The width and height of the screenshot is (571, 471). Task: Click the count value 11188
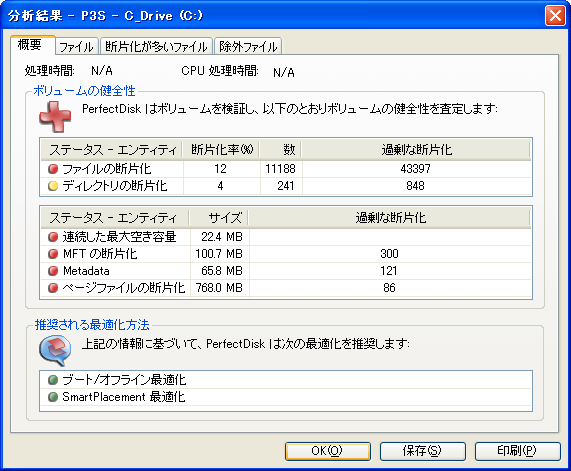pyautogui.click(x=280, y=169)
